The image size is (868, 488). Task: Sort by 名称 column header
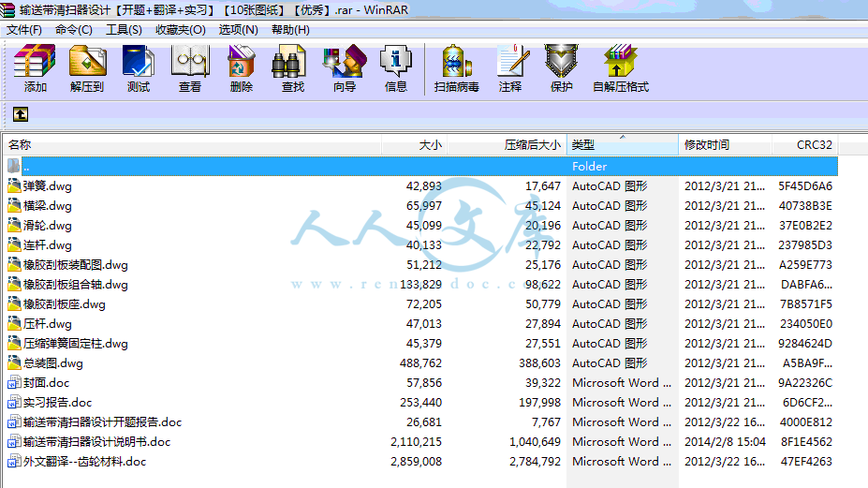(193, 145)
